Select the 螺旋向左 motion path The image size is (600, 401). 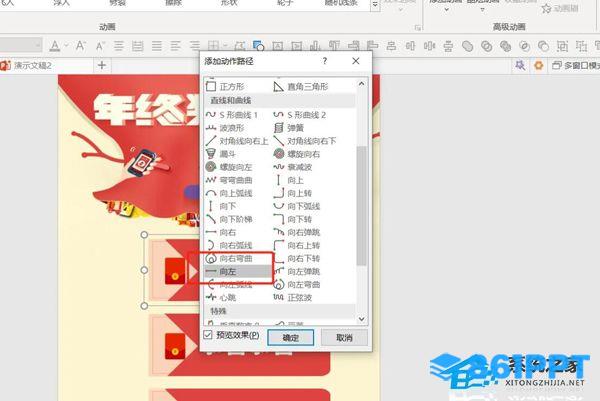tap(229, 167)
